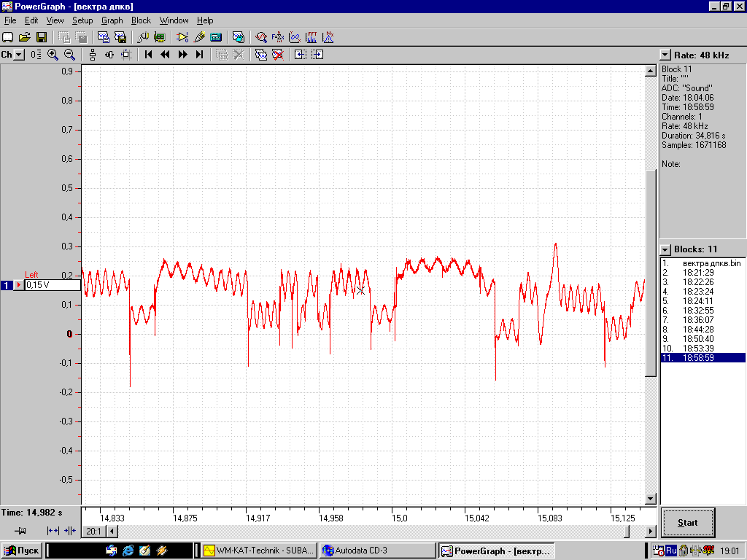Select block 1 вектра дпкв.bin
Screen dimensions: 747x560
point(703,263)
